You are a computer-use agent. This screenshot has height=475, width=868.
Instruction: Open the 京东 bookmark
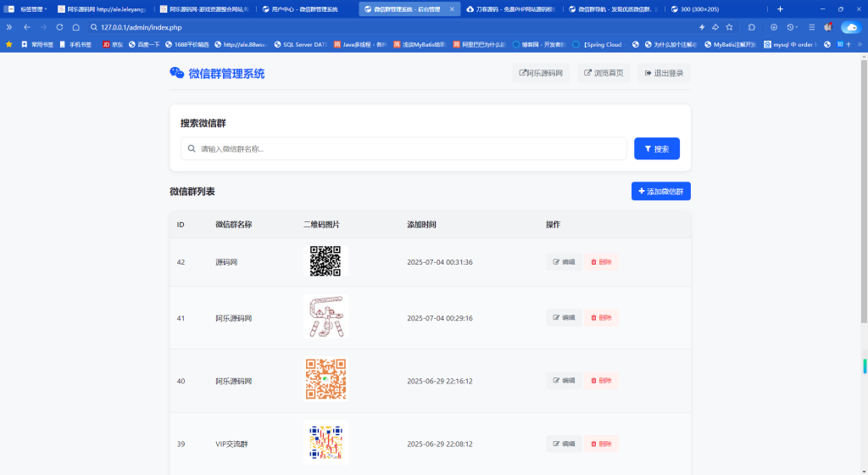[113, 44]
